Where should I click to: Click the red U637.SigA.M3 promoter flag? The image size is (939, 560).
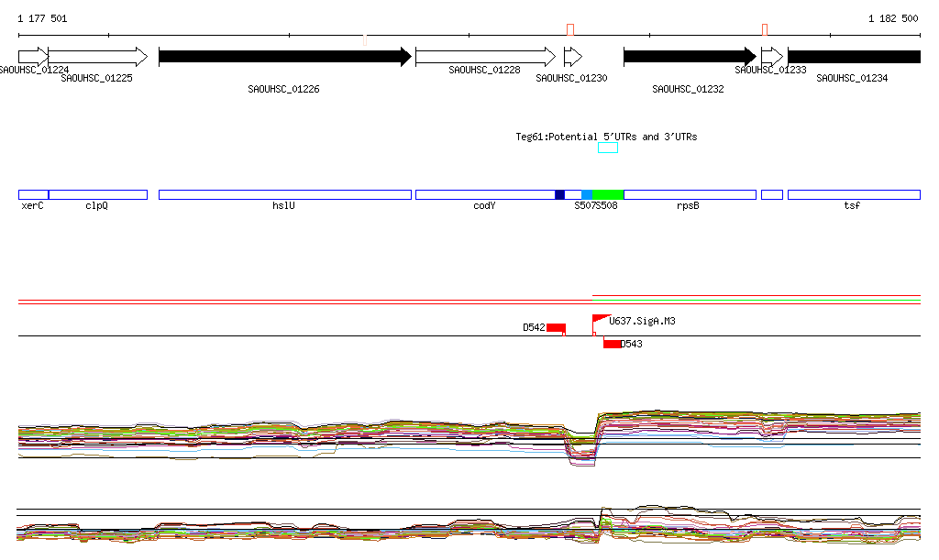pyautogui.click(x=600, y=320)
